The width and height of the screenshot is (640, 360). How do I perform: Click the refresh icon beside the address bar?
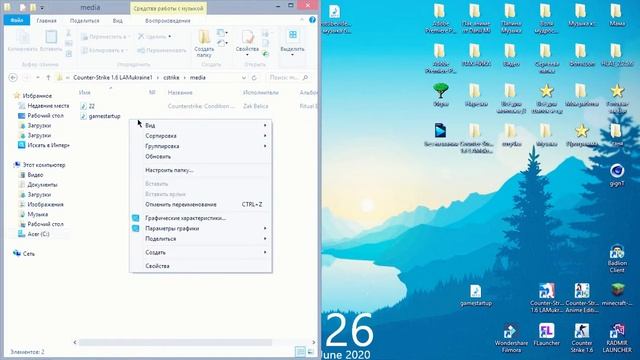(x=254, y=78)
